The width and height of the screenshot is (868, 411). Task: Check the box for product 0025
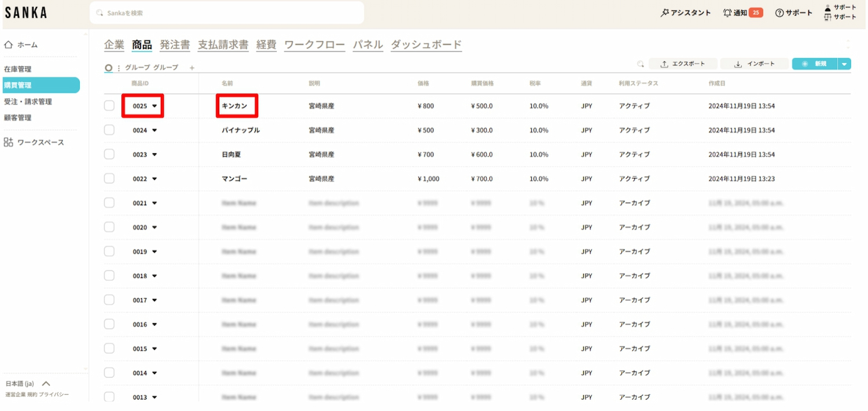click(109, 106)
